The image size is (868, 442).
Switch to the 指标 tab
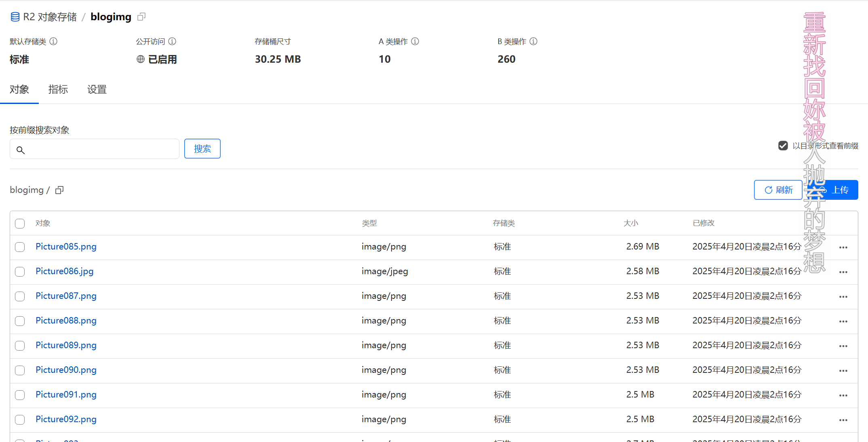[x=58, y=89]
